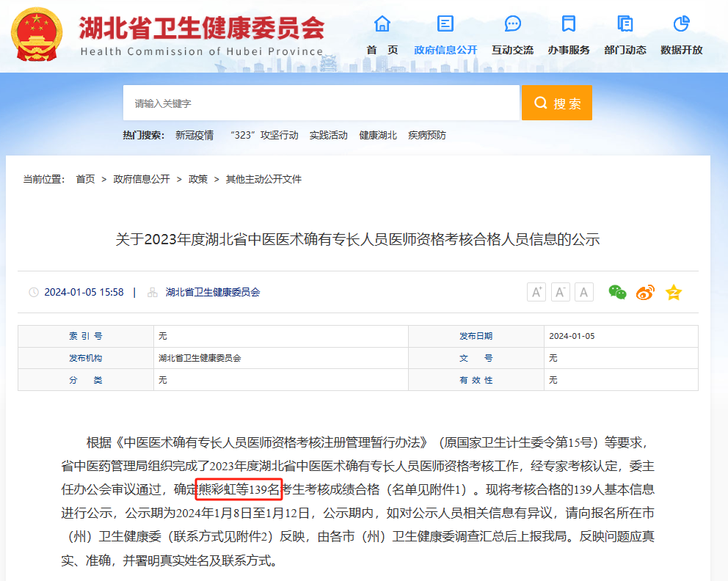
Task: Decrease font size with the A- icon
Action: [x=561, y=292]
